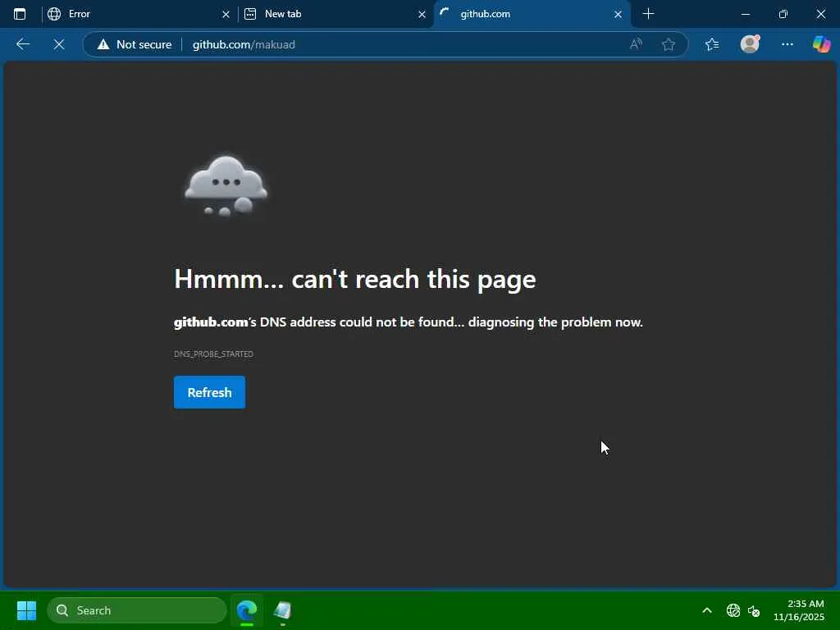Open the muted volume tray icon

[x=754, y=610]
